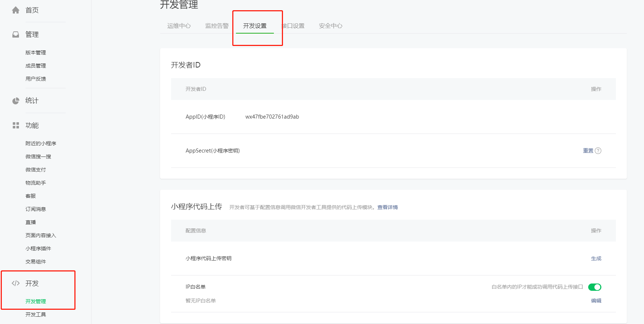Click the grid icon beside 功能
644x324 pixels.
[x=16, y=126]
